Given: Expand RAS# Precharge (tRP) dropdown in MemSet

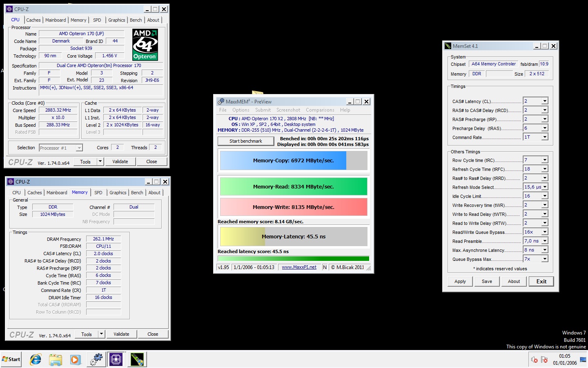Looking at the screenshot, I should pos(544,119).
